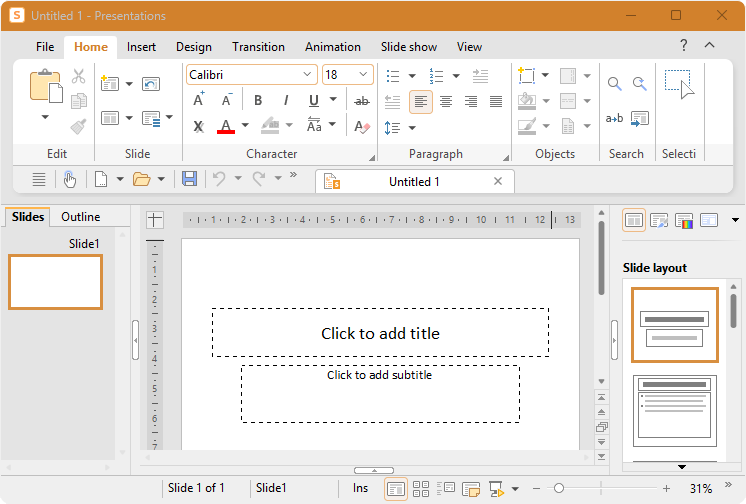746x504 pixels.
Task: Click the text highlight color icon
Action: tap(270, 126)
